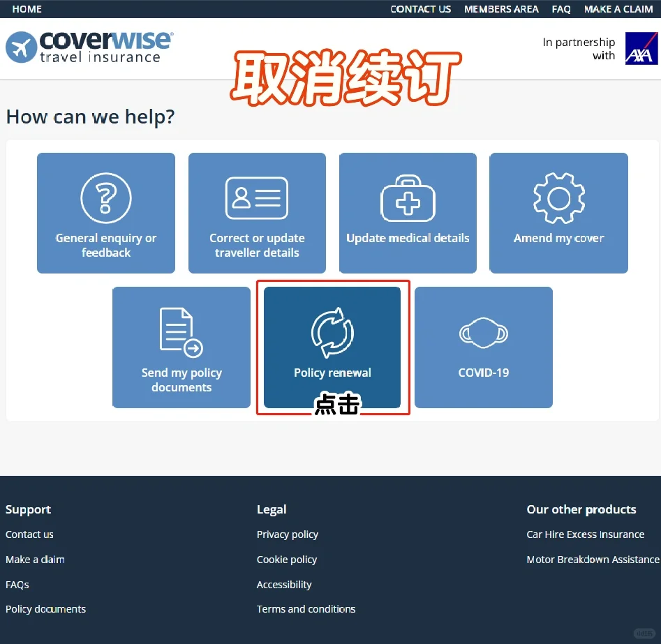Click the "How can we help?" heading
661x644 pixels.
point(90,117)
